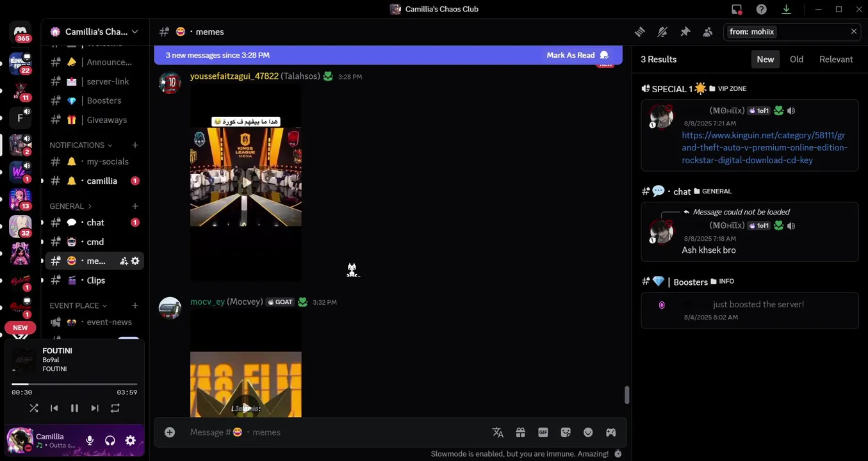868x461 pixels.
Task: Click Mark As Read button
Action: [577, 55]
